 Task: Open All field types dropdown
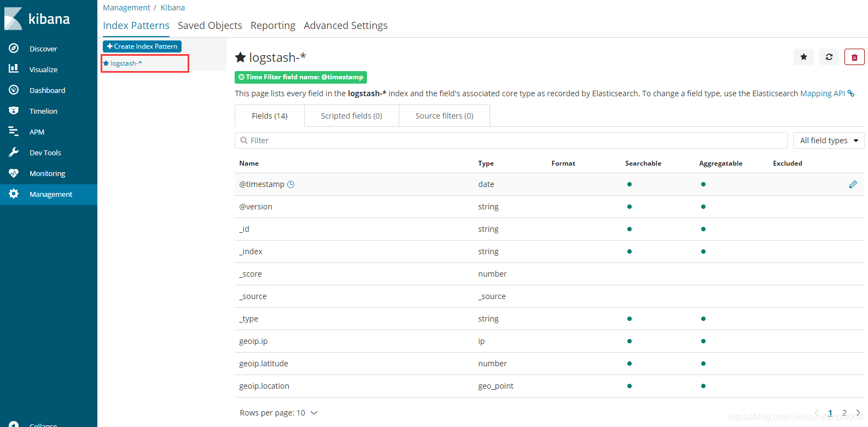829,141
